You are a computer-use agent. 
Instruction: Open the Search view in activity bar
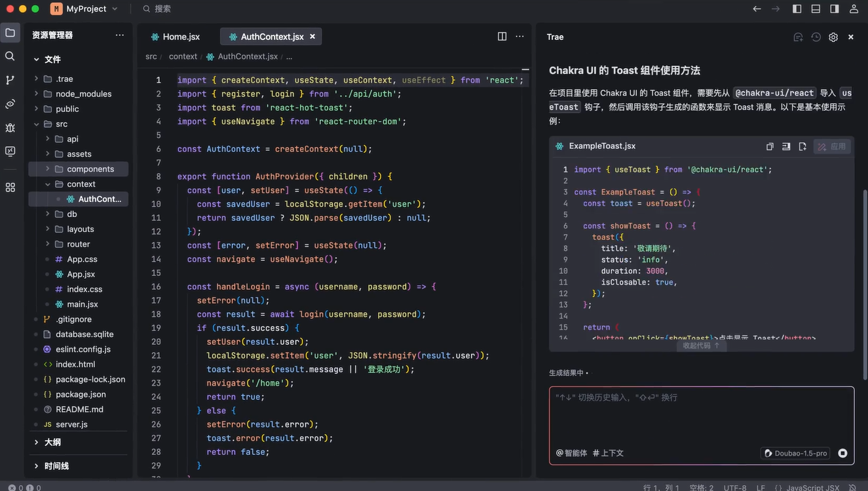pyautogui.click(x=10, y=56)
